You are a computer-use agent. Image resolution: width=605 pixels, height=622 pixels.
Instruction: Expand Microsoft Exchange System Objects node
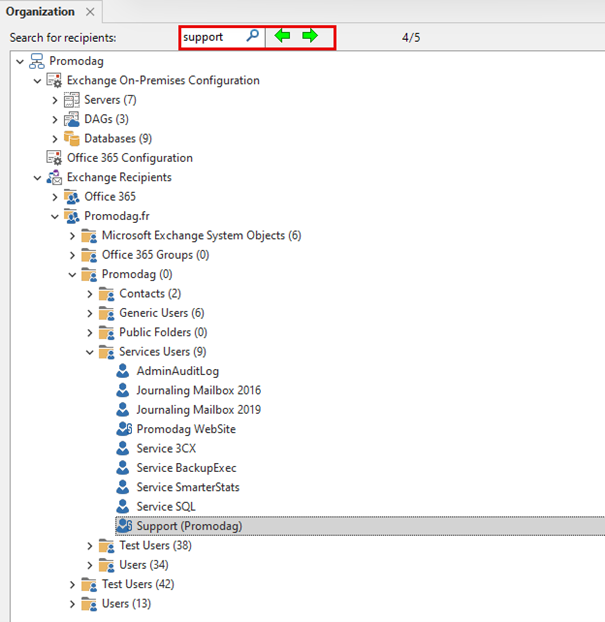[72, 236]
